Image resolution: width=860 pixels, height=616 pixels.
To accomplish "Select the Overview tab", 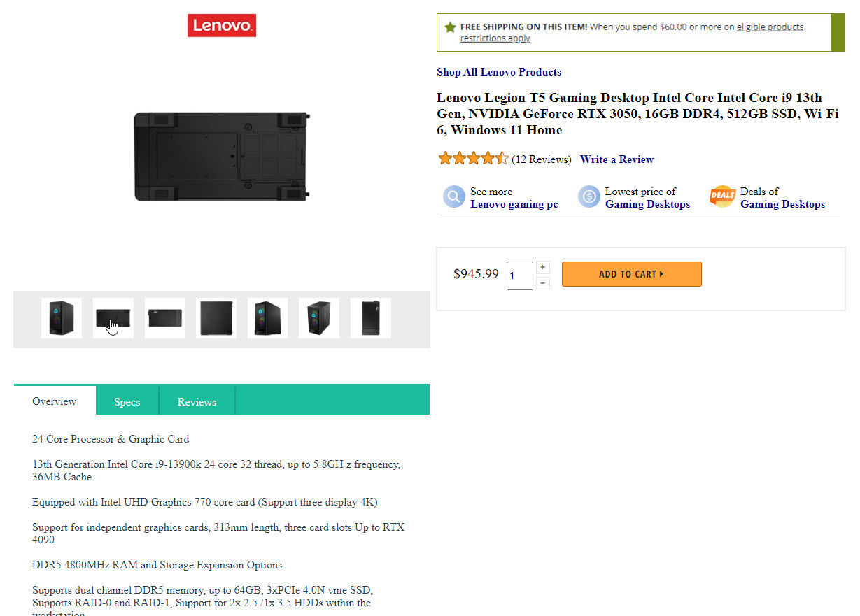I will click(x=55, y=401).
